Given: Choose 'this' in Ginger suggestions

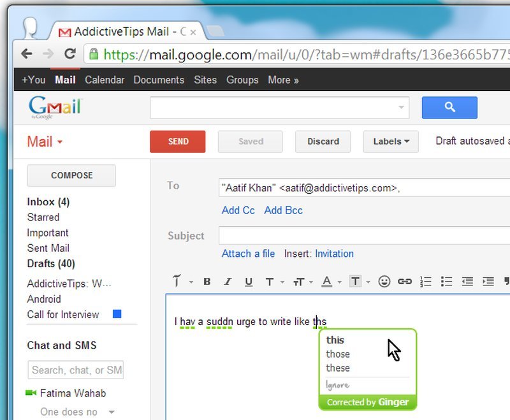Looking at the screenshot, I should (x=335, y=340).
